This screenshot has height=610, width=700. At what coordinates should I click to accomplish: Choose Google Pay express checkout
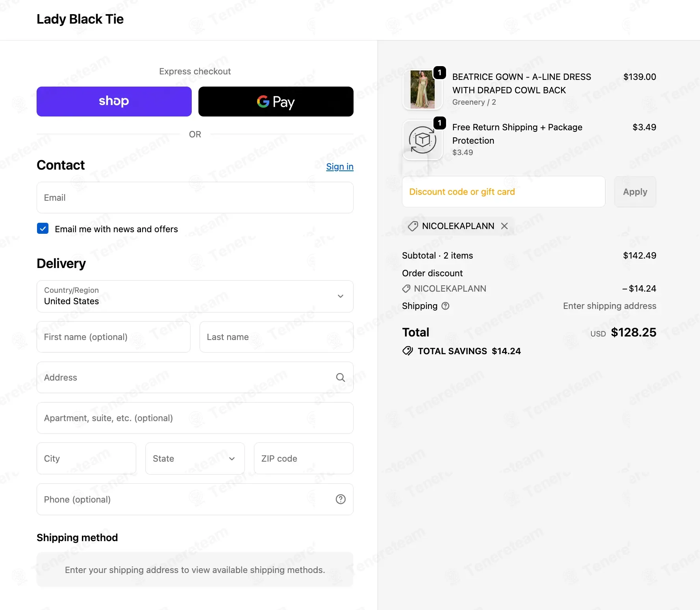click(x=276, y=102)
